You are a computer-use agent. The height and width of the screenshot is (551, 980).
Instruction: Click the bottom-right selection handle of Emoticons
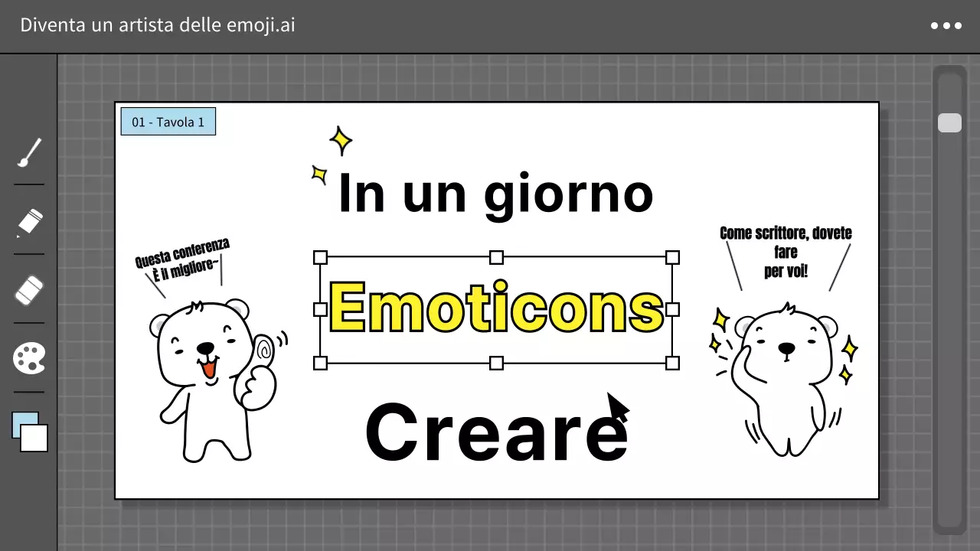tap(671, 363)
